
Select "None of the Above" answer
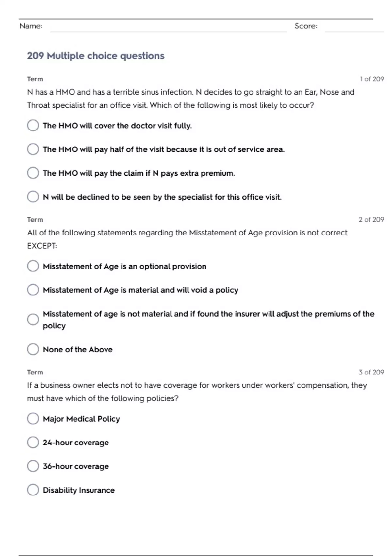[x=33, y=349]
